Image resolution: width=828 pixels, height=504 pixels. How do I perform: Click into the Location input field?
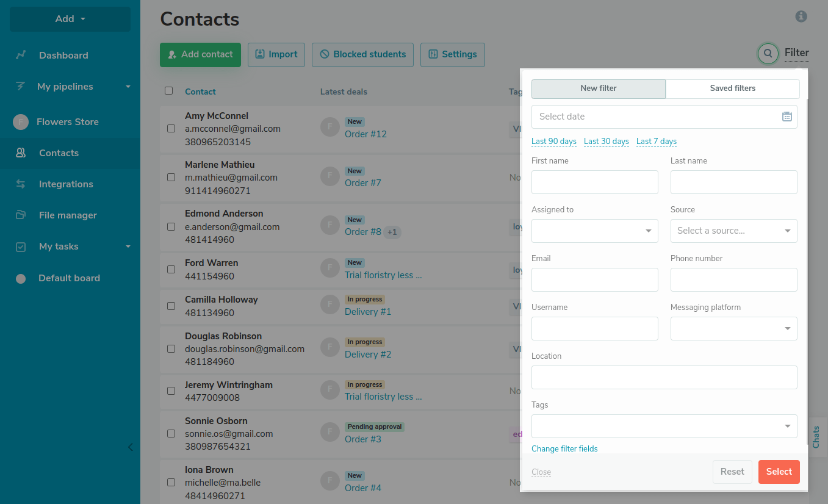tap(664, 377)
